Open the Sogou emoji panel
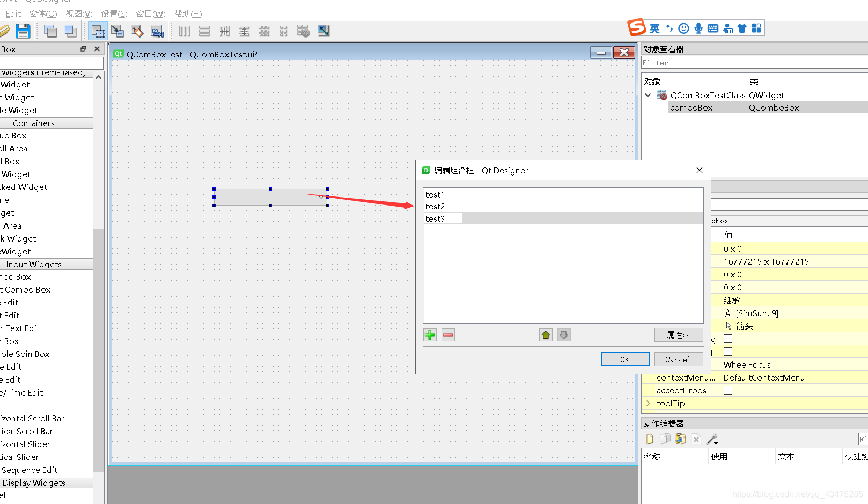The width and height of the screenshot is (868, 504). click(x=683, y=28)
